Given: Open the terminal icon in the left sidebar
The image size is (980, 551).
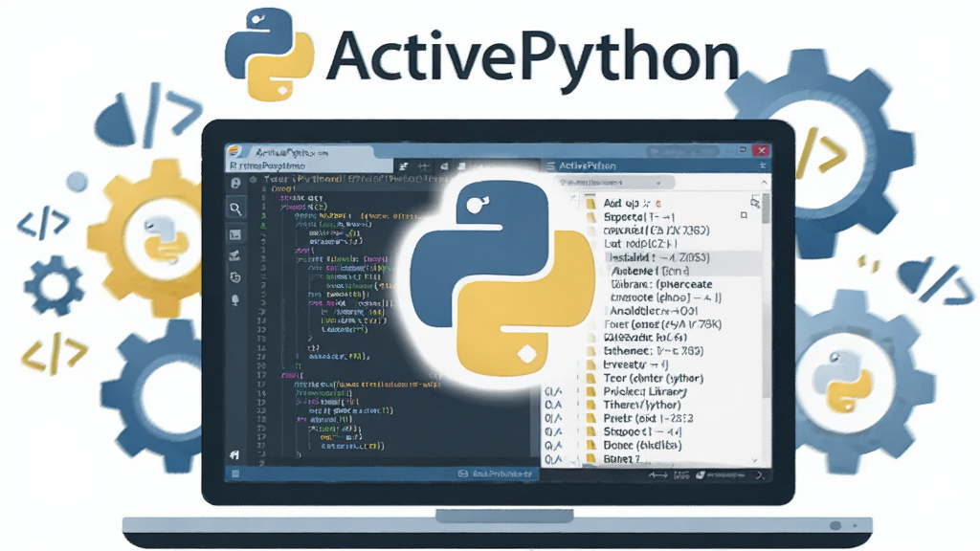Looking at the screenshot, I should click(x=235, y=235).
